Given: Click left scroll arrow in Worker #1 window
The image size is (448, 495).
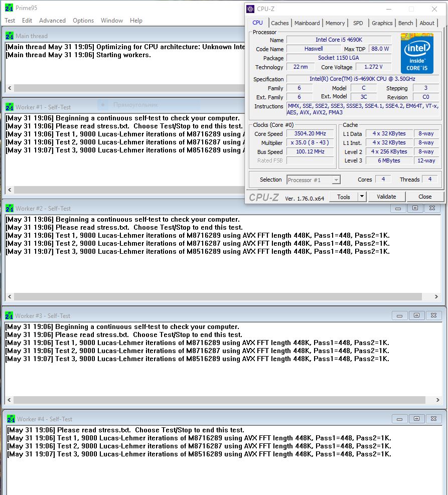Looking at the screenshot, I should pyautogui.click(x=10, y=190).
